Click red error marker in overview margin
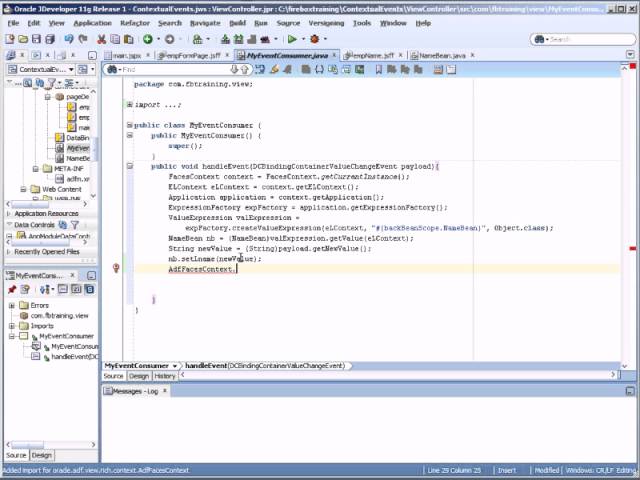640x480 pixels. click(x=633, y=248)
